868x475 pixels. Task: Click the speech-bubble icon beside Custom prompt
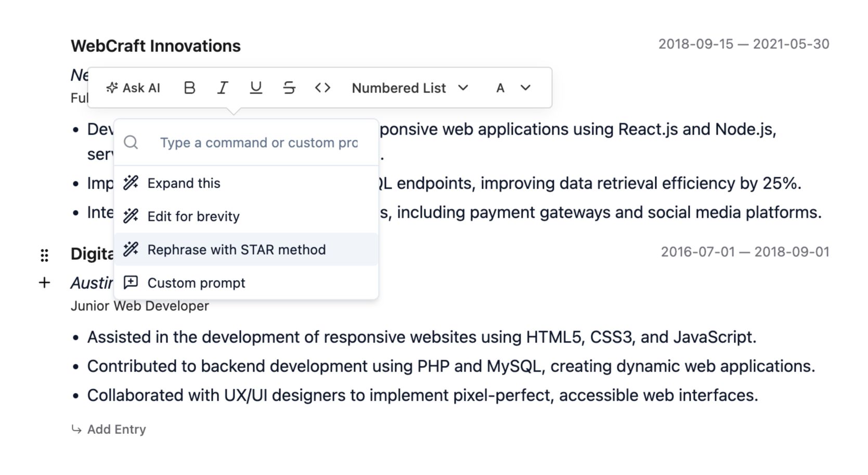(x=130, y=282)
